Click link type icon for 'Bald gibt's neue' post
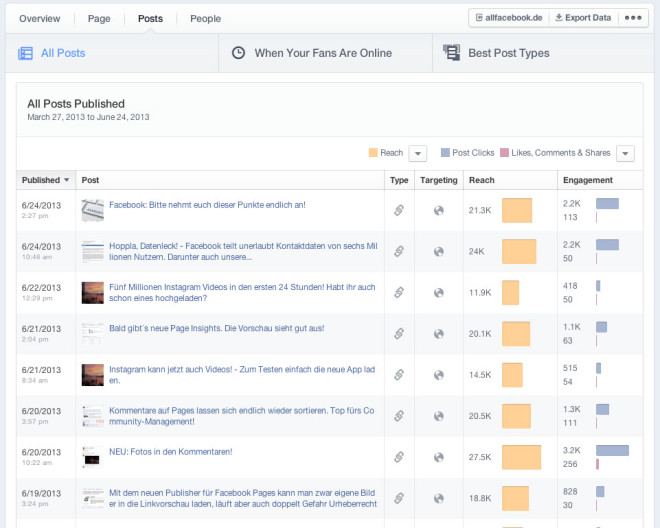This screenshot has height=528, width=660. tap(399, 333)
